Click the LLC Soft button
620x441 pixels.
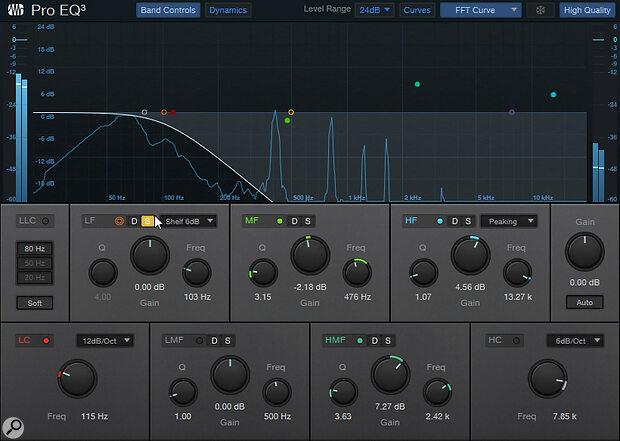(x=35, y=303)
